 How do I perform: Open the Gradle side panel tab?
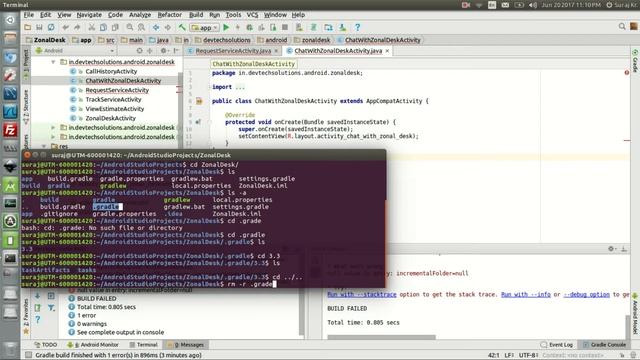(635, 61)
